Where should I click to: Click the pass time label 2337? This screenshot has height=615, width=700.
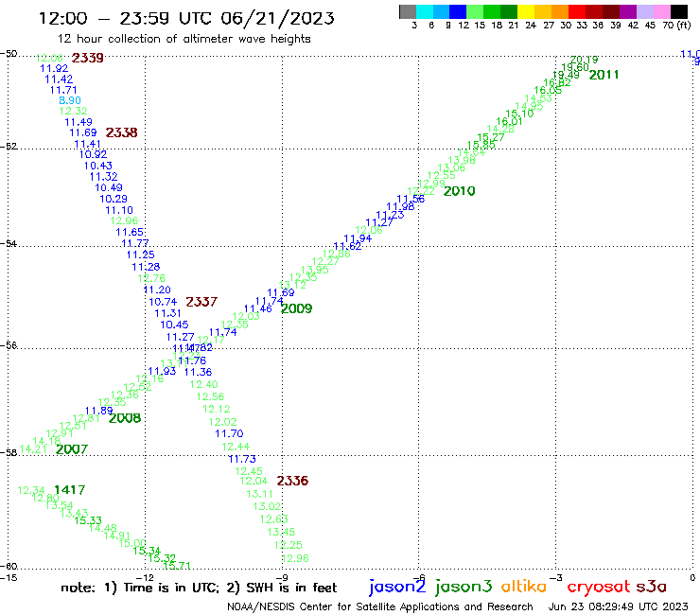point(201,302)
